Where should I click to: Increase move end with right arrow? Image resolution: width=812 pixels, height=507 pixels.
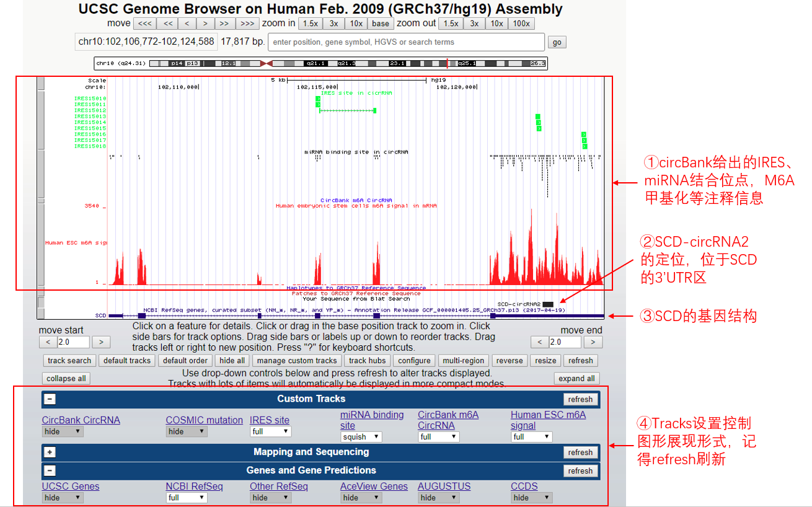point(593,342)
